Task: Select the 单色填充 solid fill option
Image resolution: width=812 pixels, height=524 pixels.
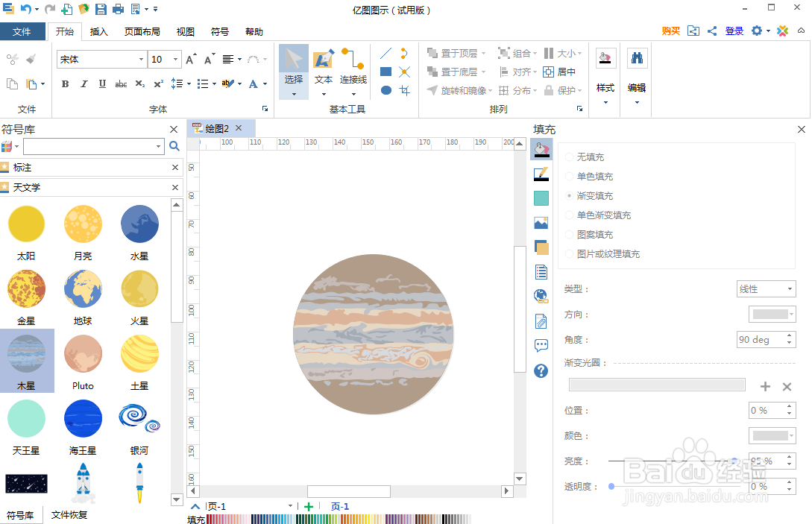Action: [589, 177]
